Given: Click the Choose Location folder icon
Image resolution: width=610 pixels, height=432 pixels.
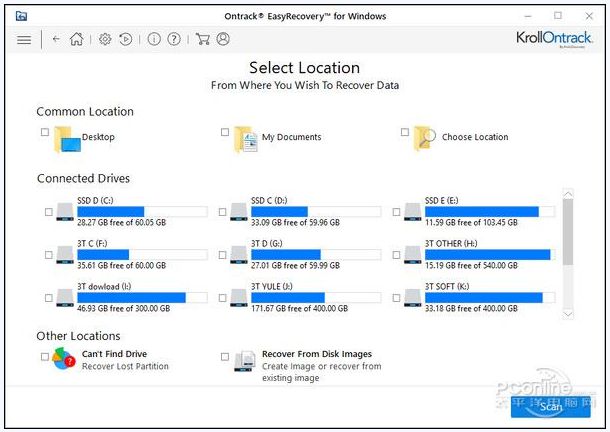Looking at the screenshot, I should 425,138.
